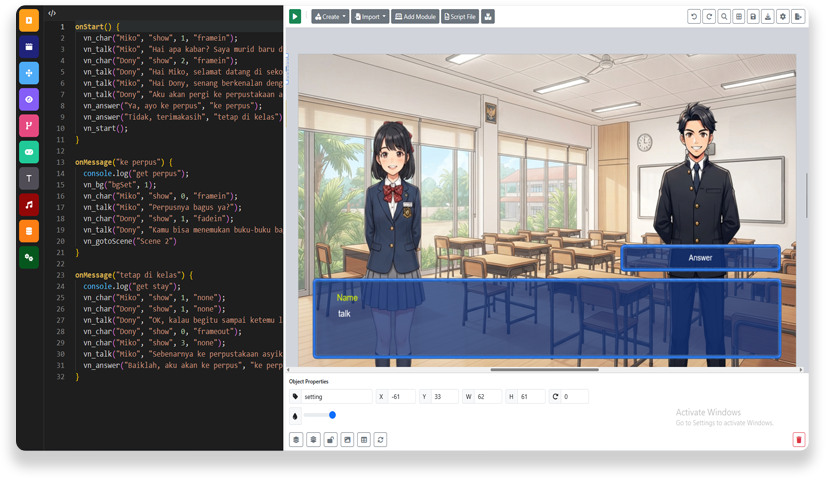Click the export/exit icon at toolbar end
The width and height of the screenshot is (825, 478).
(x=798, y=17)
